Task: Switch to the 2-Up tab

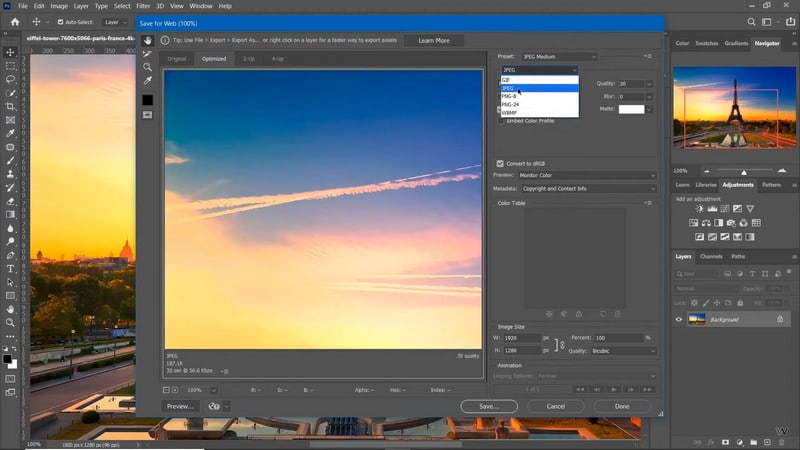Action: pyautogui.click(x=248, y=59)
